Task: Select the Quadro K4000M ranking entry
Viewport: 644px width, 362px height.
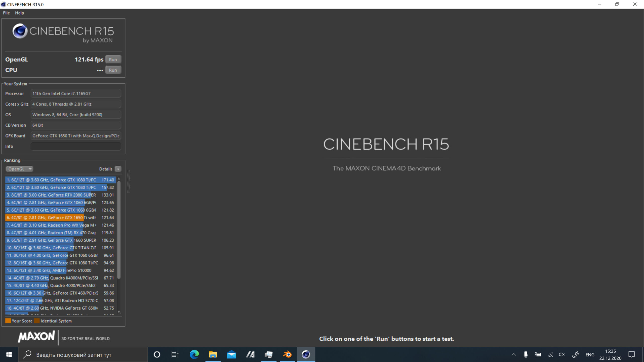Action: [60, 278]
